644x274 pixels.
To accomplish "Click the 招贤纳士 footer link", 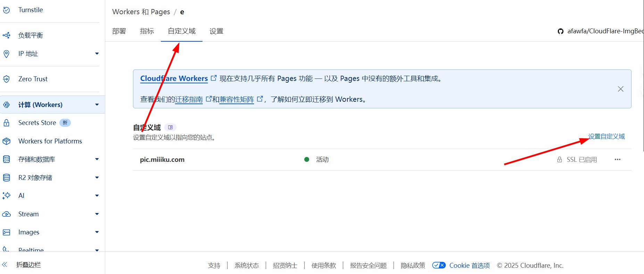I will coord(285,265).
